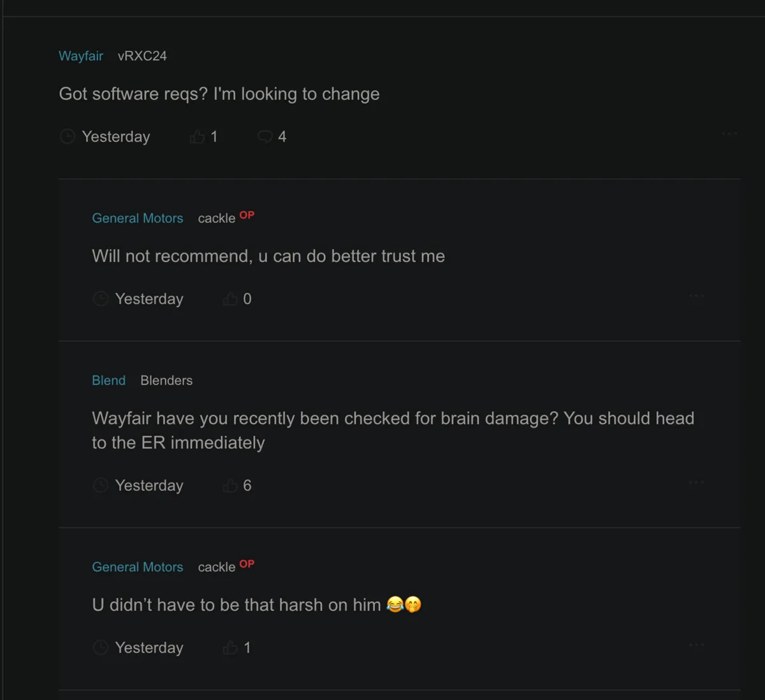Like the Wayfair post about software reqs
Image resolution: width=765 pixels, height=700 pixels.
click(x=198, y=137)
